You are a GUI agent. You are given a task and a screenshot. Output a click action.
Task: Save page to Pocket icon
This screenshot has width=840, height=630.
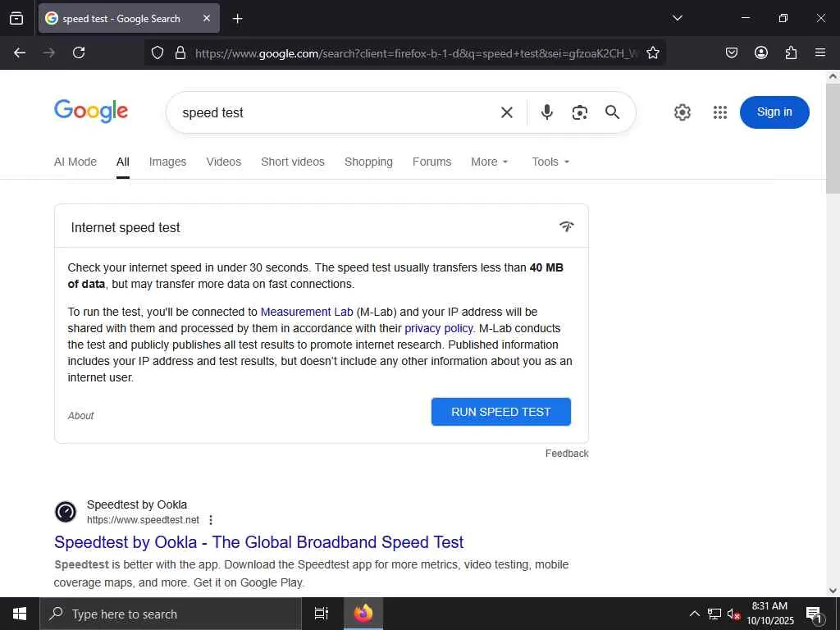(x=731, y=52)
